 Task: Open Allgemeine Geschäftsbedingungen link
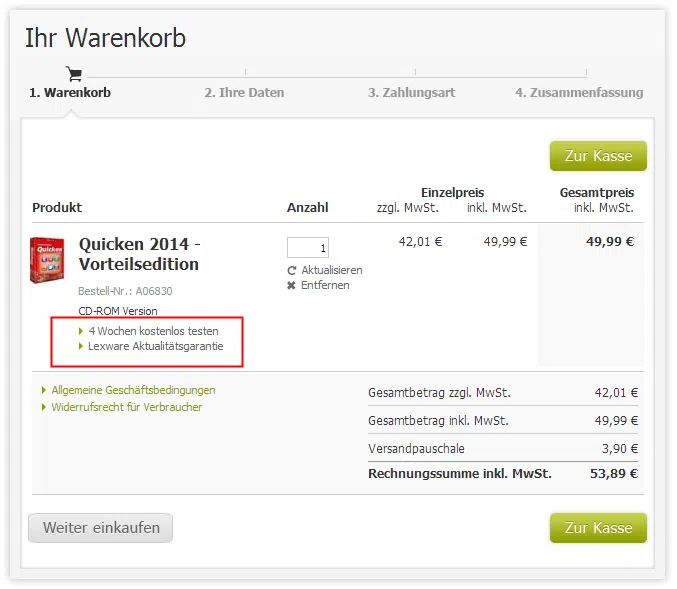click(x=133, y=390)
